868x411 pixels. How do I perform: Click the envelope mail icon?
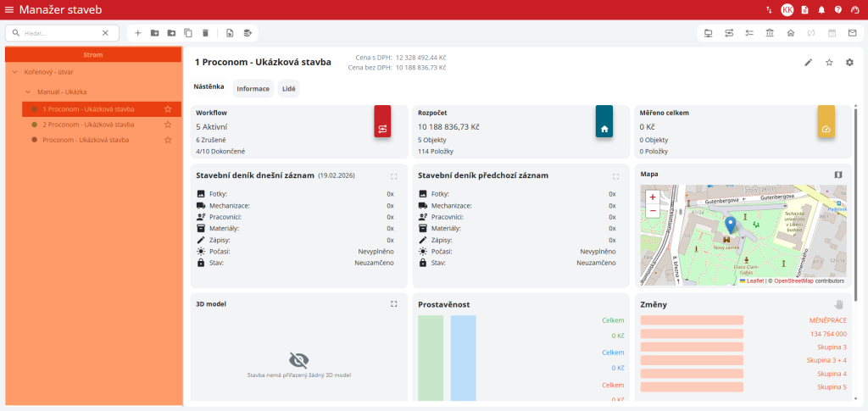point(852,33)
